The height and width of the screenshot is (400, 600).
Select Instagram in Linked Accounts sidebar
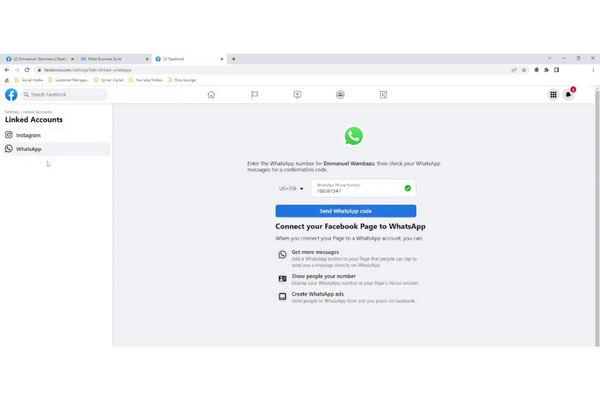tap(56, 135)
